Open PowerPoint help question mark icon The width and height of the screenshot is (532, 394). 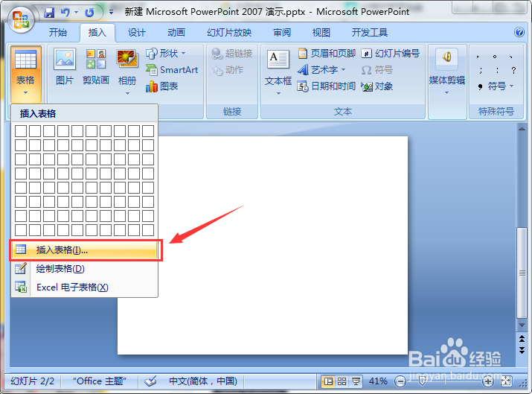click(519, 32)
